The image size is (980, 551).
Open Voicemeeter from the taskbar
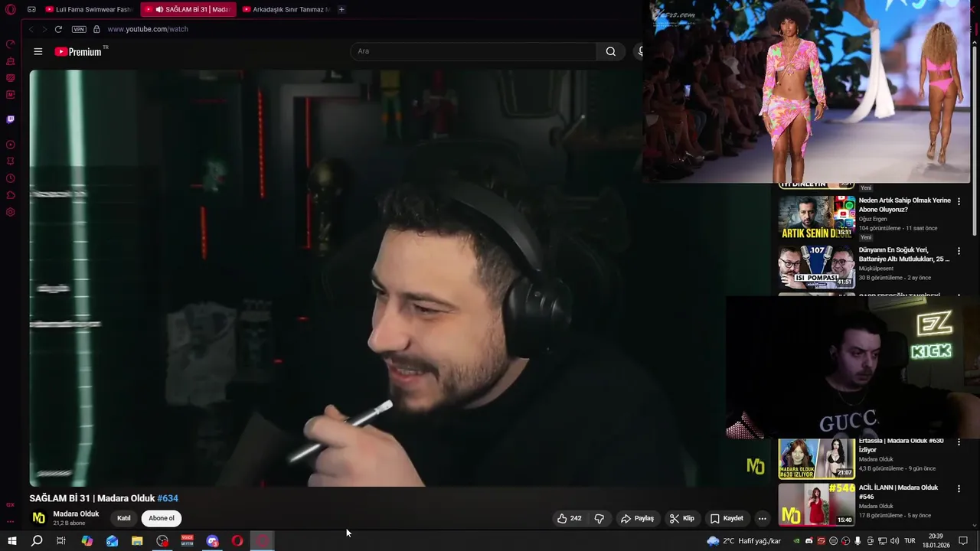[x=188, y=541]
